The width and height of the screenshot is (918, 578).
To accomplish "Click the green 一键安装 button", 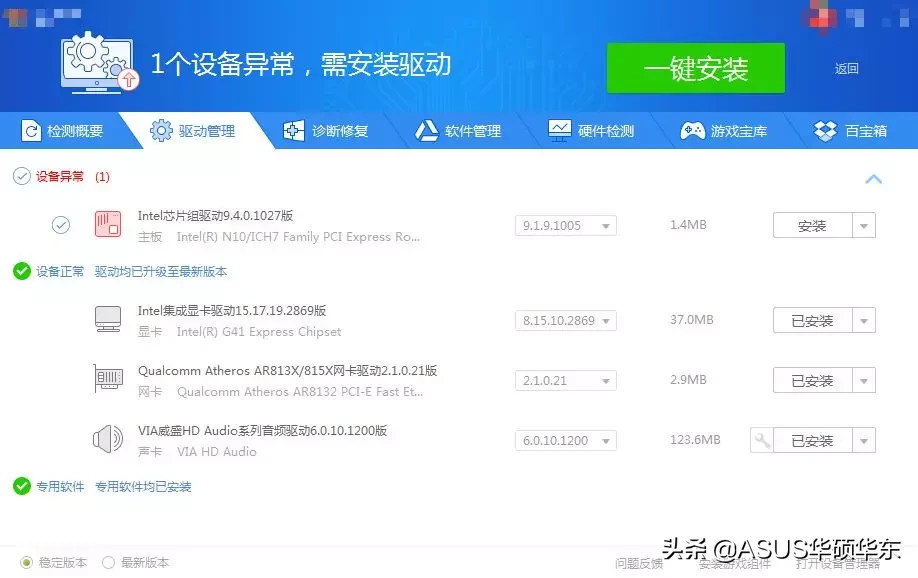I will 696,68.
